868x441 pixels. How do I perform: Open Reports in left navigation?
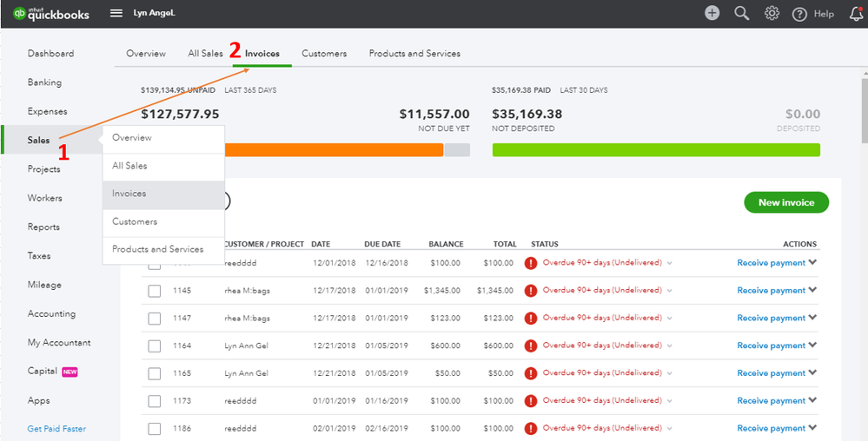coord(43,227)
